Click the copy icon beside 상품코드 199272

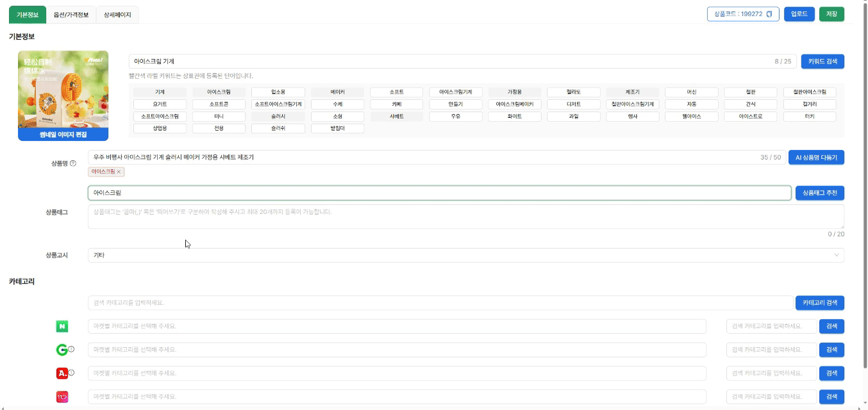(x=769, y=14)
